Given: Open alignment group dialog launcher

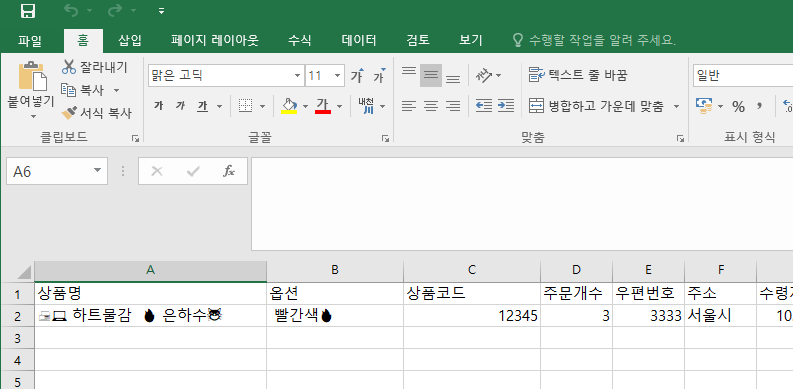Looking at the screenshot, I should coord(680,138).
